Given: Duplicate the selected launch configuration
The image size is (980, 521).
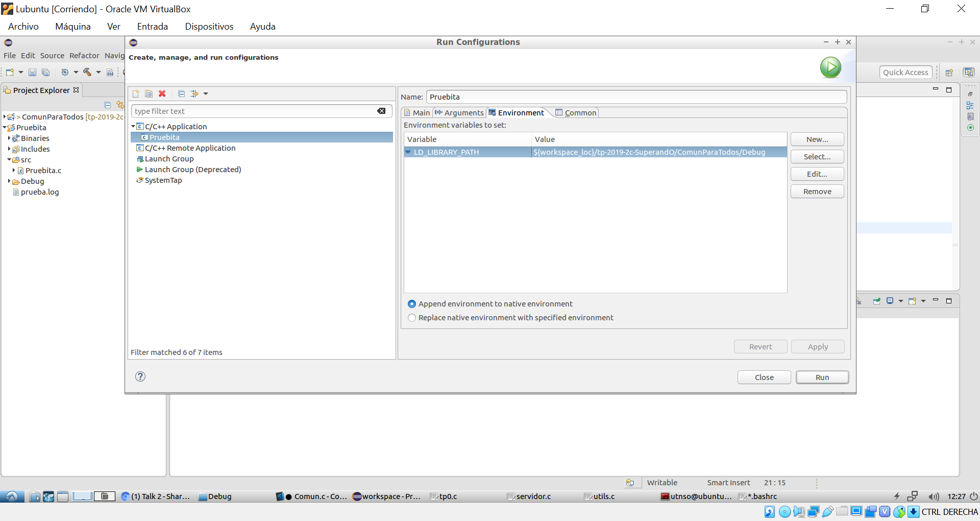Looking at the screenshot, I should click(x=149, y=94).
